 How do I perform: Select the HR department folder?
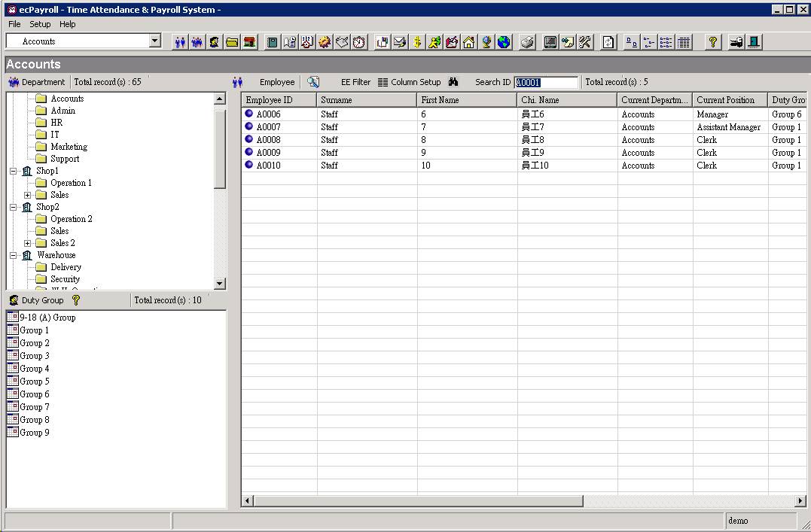pyautogui.click(x=56, y=123)
